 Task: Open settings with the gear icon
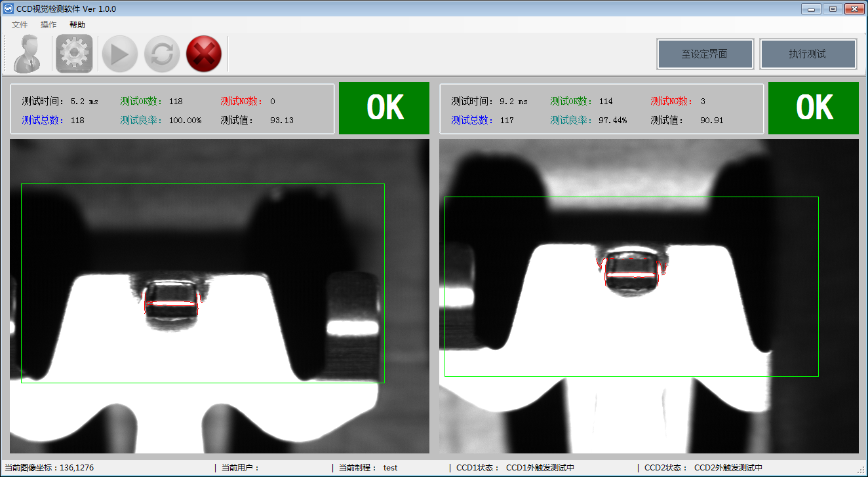click(74, 54)
